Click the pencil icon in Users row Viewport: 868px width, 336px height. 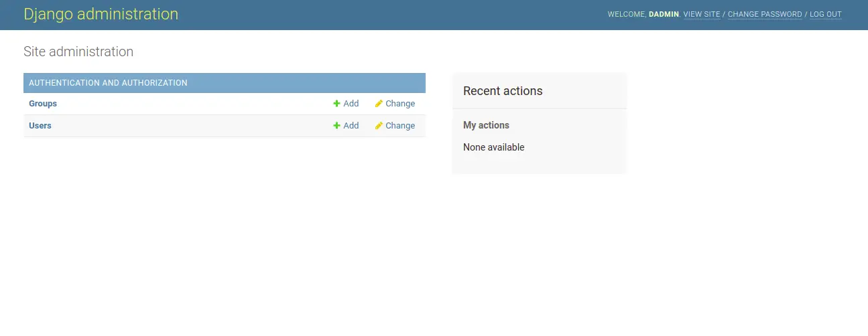point(379,126)
